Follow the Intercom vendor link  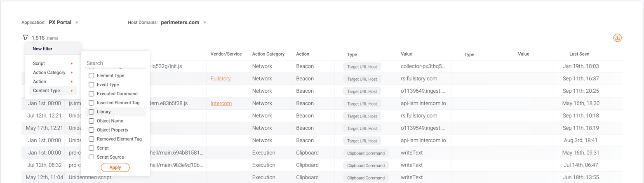click(221, 103)
